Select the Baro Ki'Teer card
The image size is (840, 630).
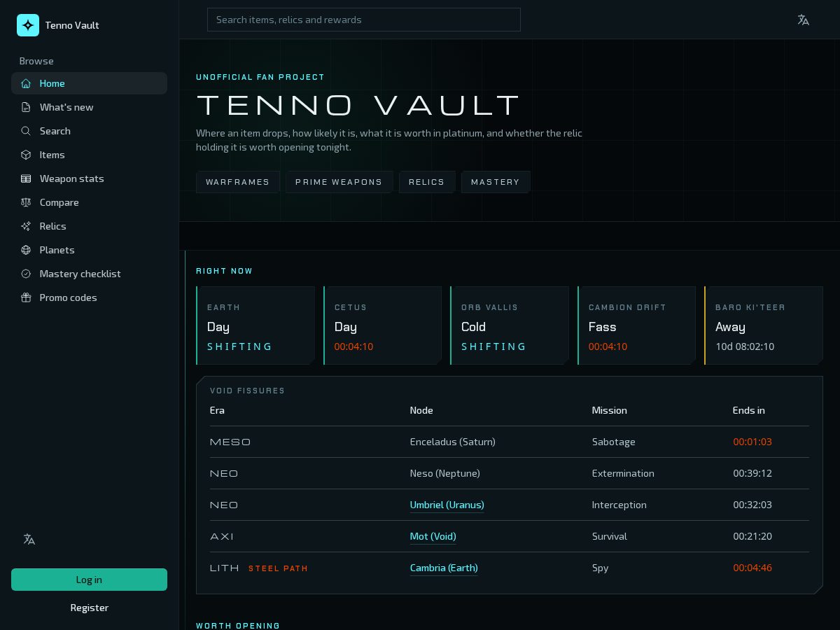[x=764, y=325]
